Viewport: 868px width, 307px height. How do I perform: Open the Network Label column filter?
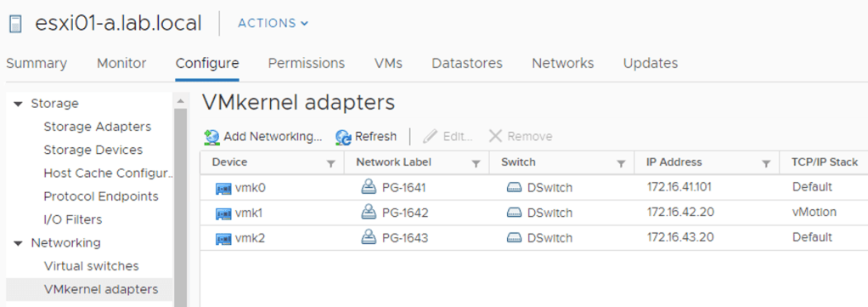pyautogui.click(x=476, y=163)
